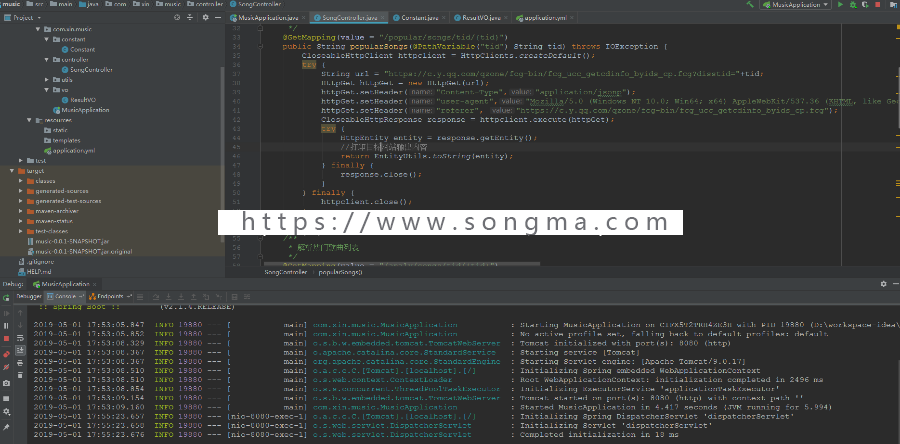Open the Debugger tab
The image size is (900, 444).
[29, 297]
